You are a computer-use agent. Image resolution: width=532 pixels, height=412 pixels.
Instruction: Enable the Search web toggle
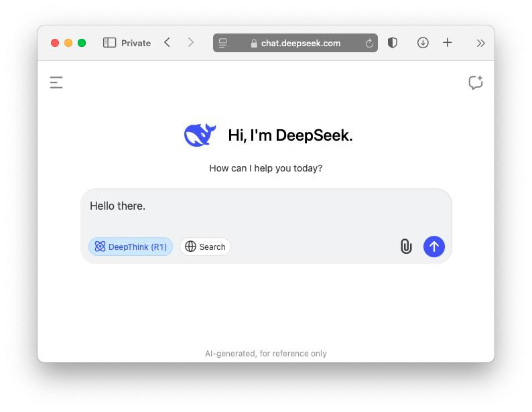pyautogui.click(x=205, y=247)
